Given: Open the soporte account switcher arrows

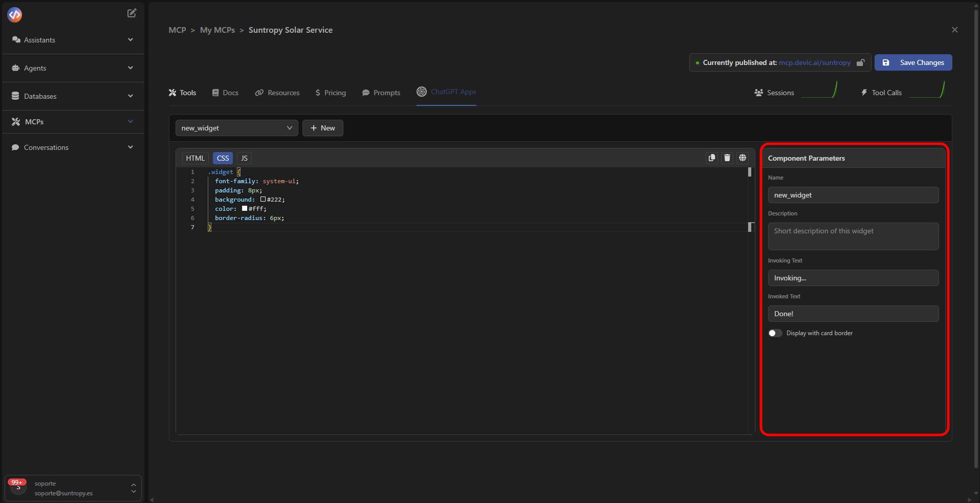Looking at the screenshot, I should click(x=134, y=488).
